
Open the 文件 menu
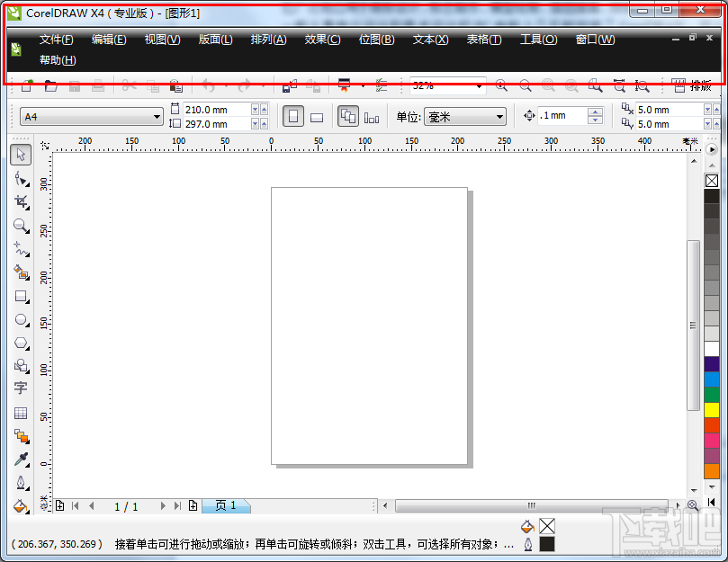coord(56,40)
